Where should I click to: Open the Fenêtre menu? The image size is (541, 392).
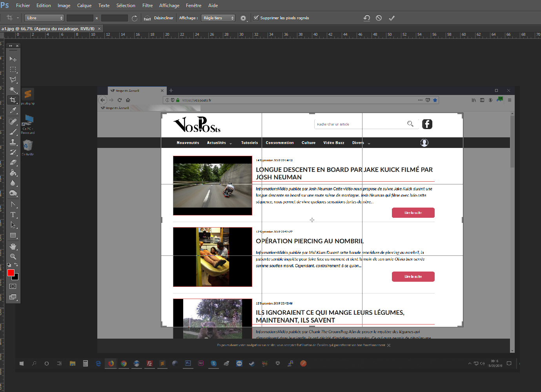[x=193, y=5]
